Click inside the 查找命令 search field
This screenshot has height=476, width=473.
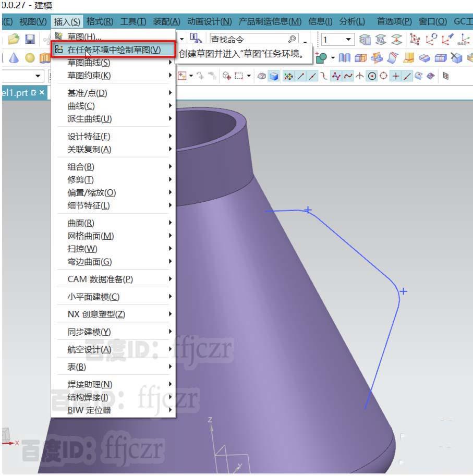pos(245,39)
